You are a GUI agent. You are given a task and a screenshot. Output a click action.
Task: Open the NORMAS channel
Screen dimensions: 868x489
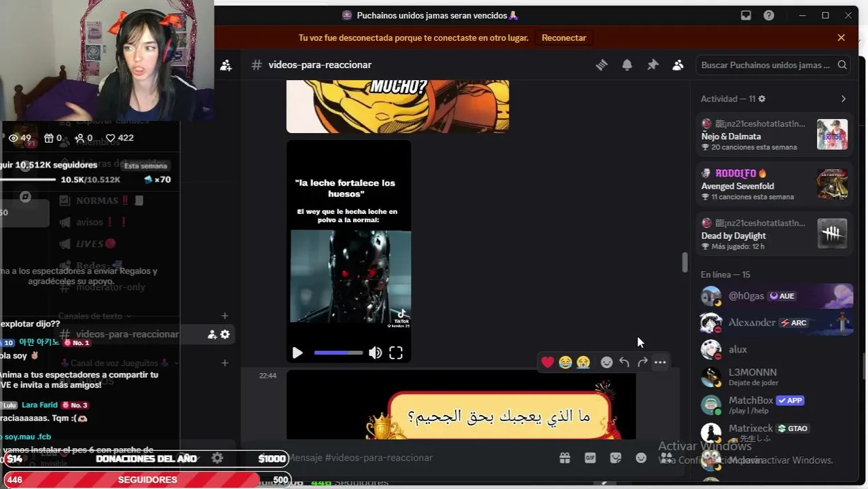pos(102,200)
